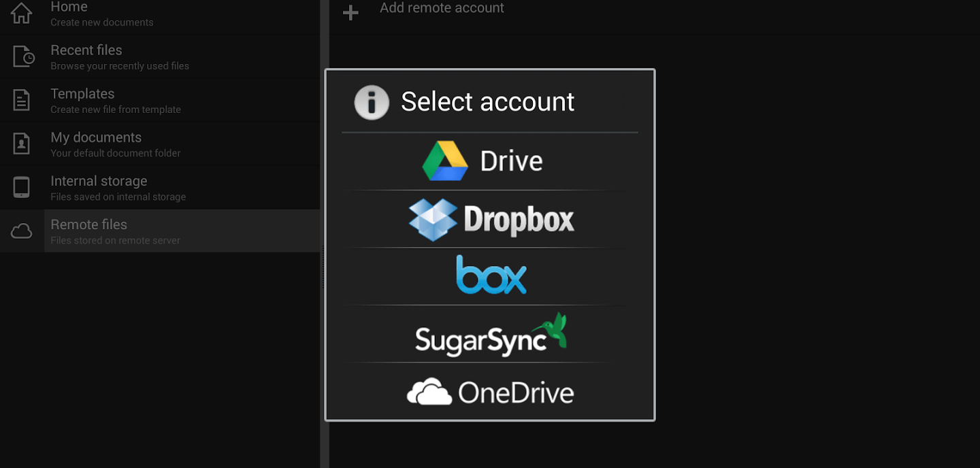This screenshot has width=980, height=468.
Task: Click the info icon in Select account dialog
Action: coord(372,103)
